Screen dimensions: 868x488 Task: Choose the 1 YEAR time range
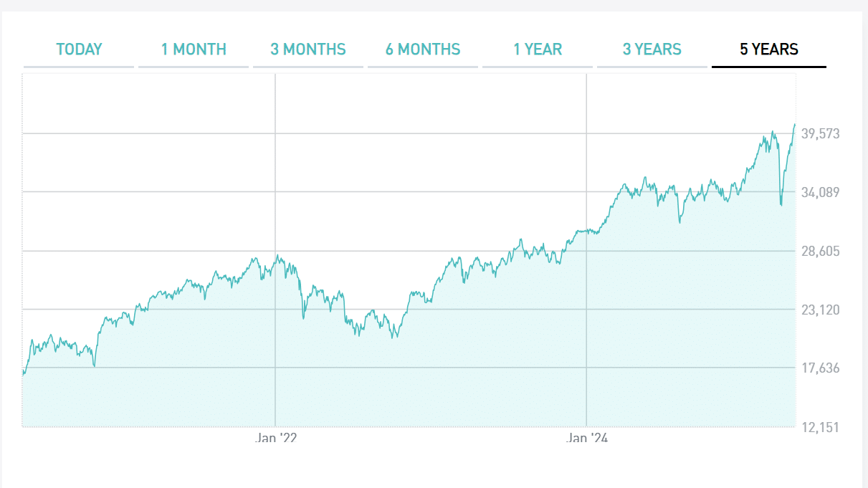click(x=538, y=49)
